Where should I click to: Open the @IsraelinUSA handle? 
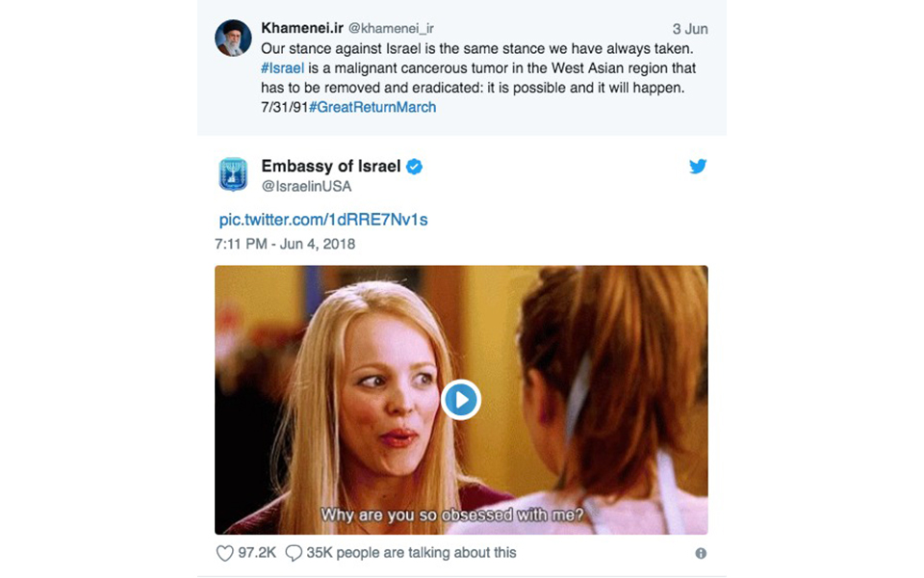click(x=307, y=185)
